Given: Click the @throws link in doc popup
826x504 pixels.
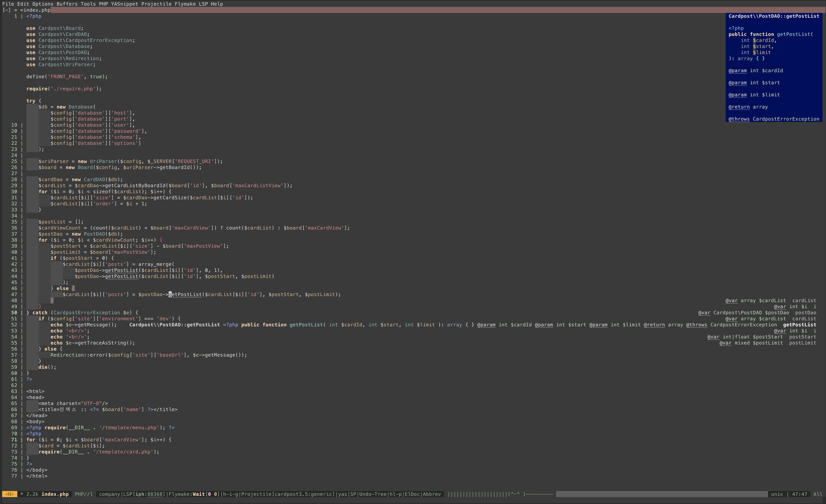Looking at the screenshot, I should coord(739,119).
